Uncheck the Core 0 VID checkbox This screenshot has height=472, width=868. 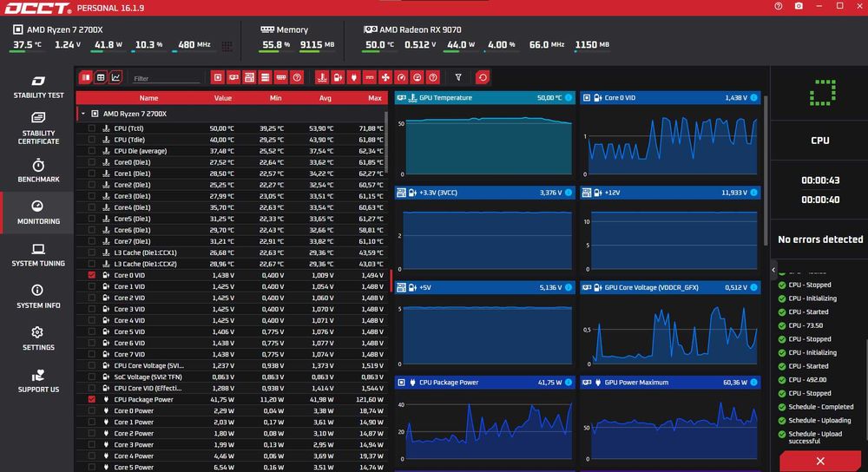tap(91, 275)
